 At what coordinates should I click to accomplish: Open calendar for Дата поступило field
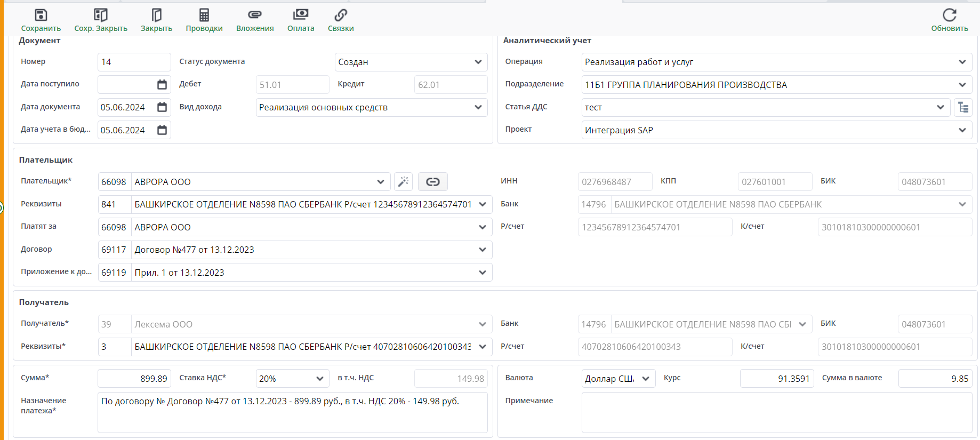click(x=162, y=85)
